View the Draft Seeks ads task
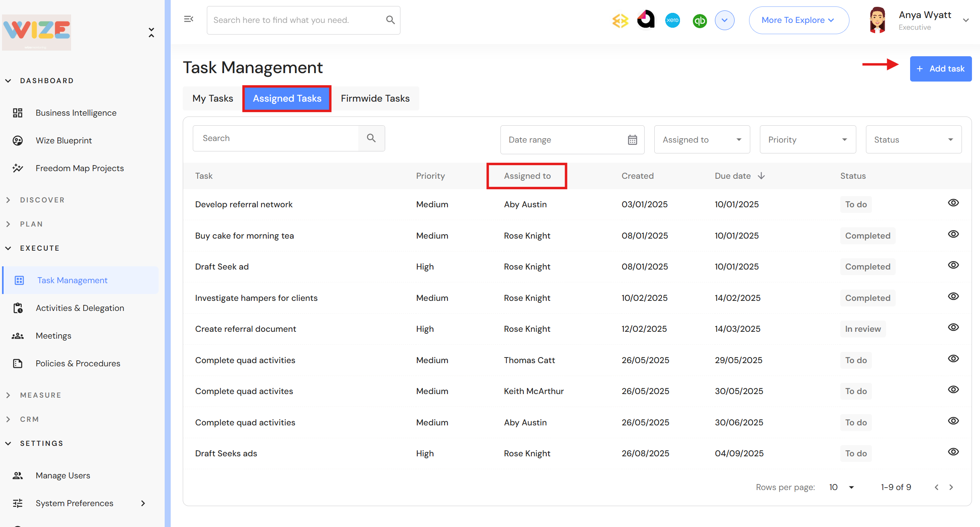 click(953, 452)
